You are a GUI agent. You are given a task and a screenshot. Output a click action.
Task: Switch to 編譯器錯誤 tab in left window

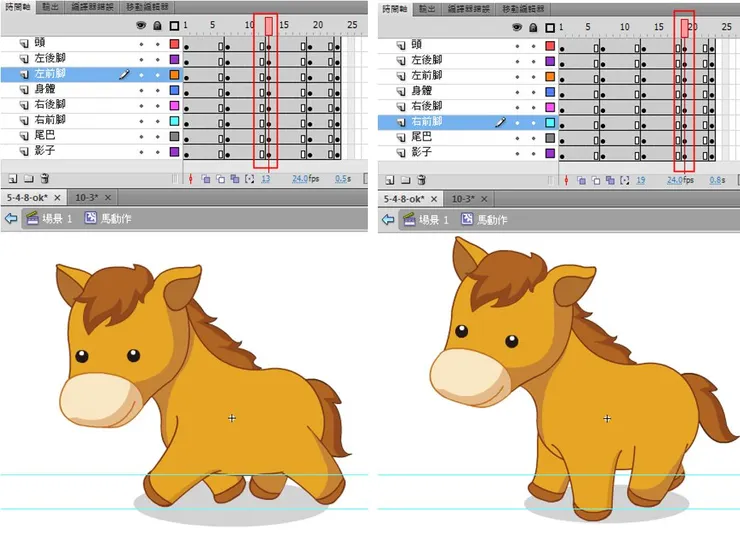(x=92, y=7)
